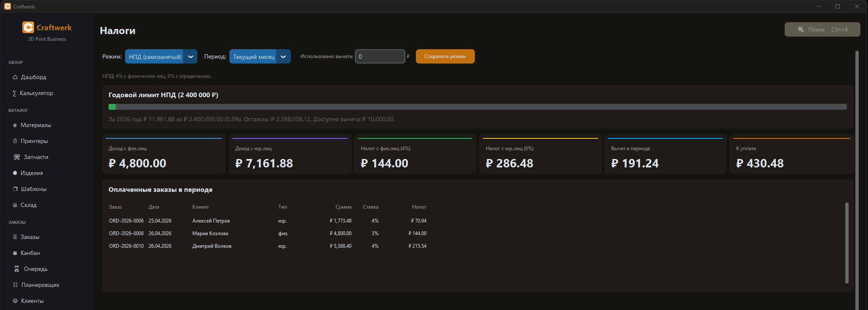Click the chevron arrow of Период selector
868x310 pixels.
pyautogui.click(x=283, y=57)
